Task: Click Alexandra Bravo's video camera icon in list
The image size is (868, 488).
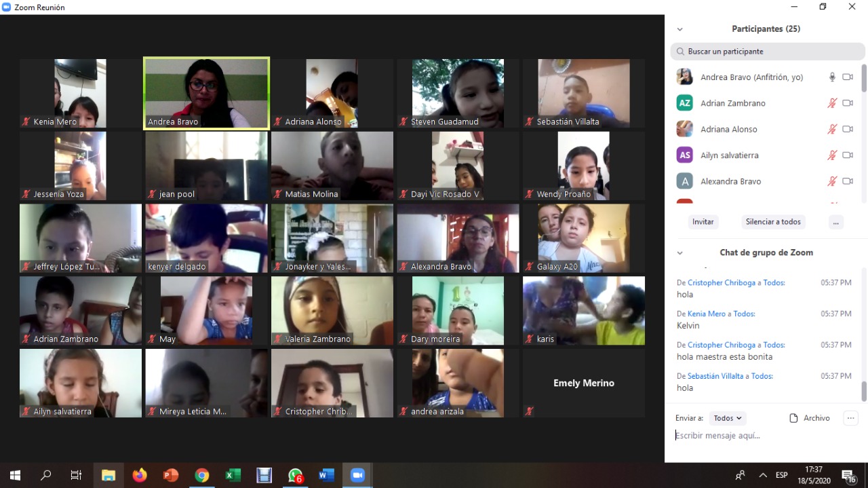Action: coord(848,181)
